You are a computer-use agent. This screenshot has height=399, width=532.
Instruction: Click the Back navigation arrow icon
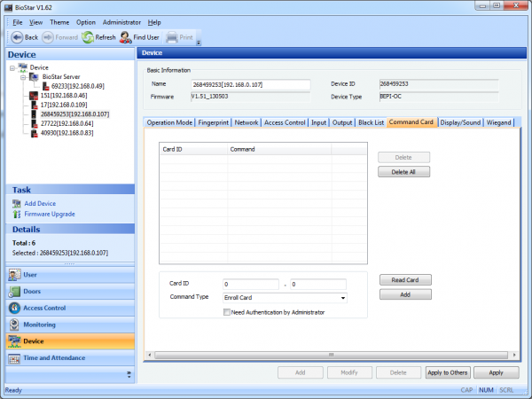(16, 37)
